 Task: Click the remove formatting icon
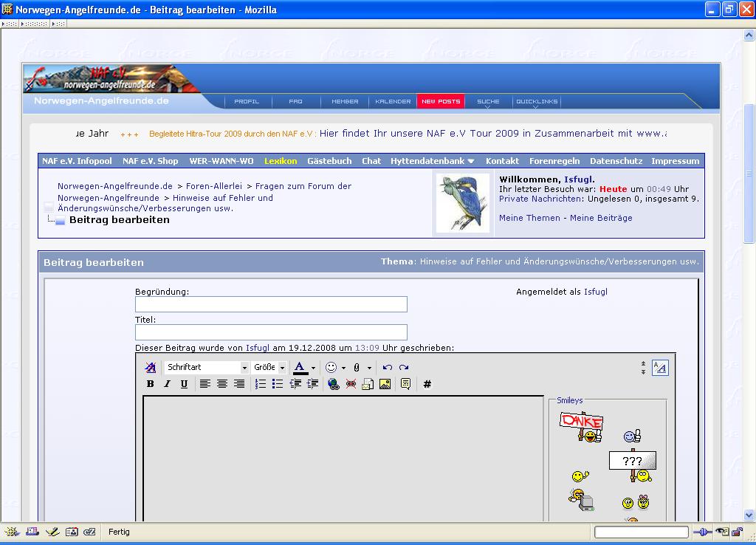click(151, 368)
